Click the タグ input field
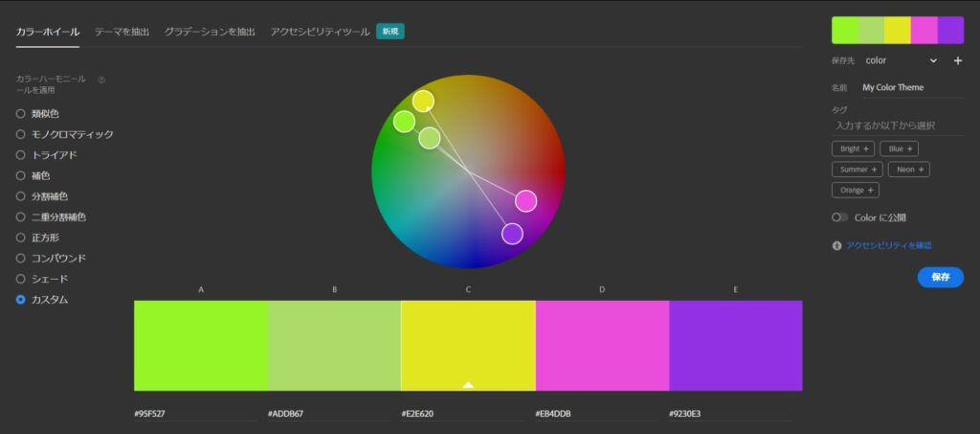 click(898, 126)
